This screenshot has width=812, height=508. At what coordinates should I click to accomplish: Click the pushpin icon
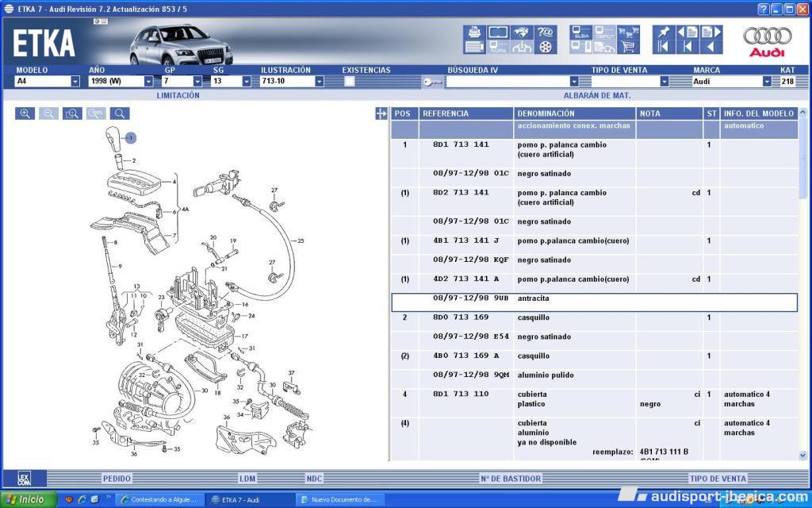pyautogui.click(x=664, y=32)
